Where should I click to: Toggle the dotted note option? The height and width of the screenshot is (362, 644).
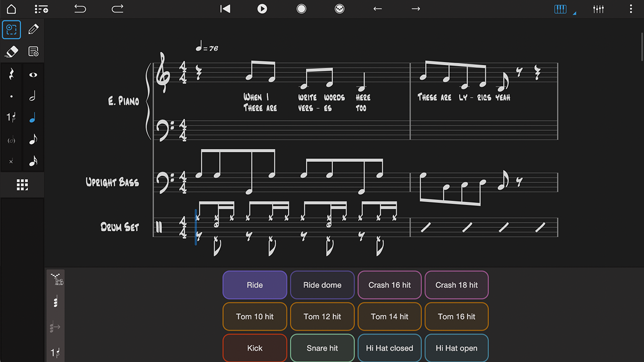pos(11,96)
